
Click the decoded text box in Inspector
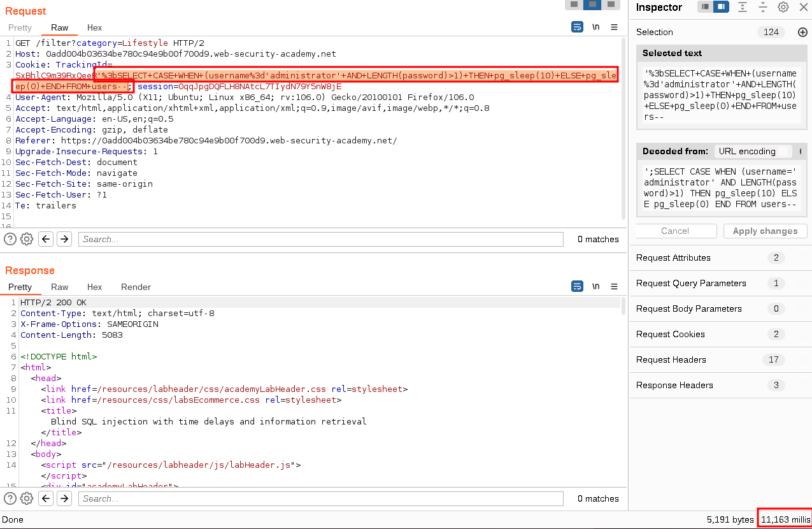coord(721,188)
